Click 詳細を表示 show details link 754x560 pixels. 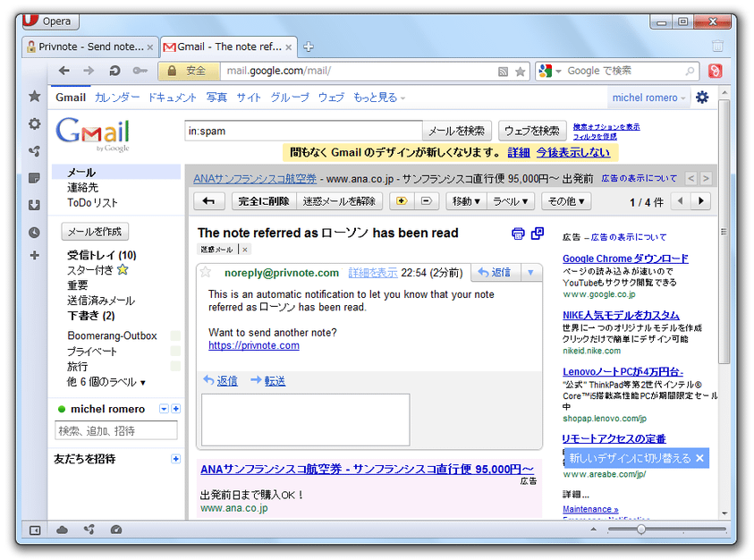(x=373, y=273)
